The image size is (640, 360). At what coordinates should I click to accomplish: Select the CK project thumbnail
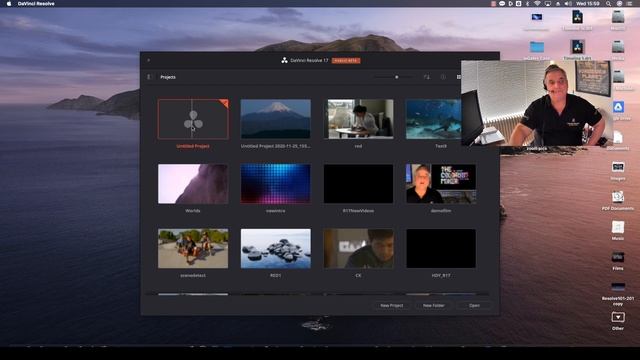358,249
